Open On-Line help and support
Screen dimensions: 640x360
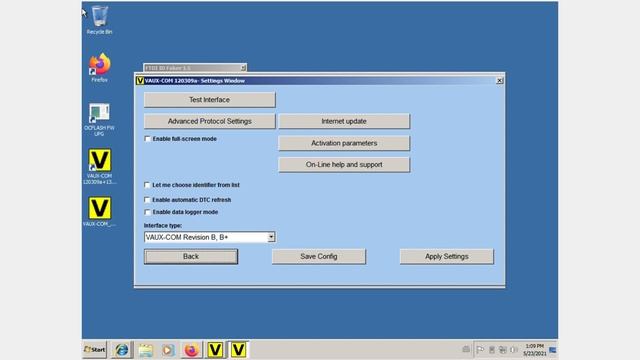[344, 164]
